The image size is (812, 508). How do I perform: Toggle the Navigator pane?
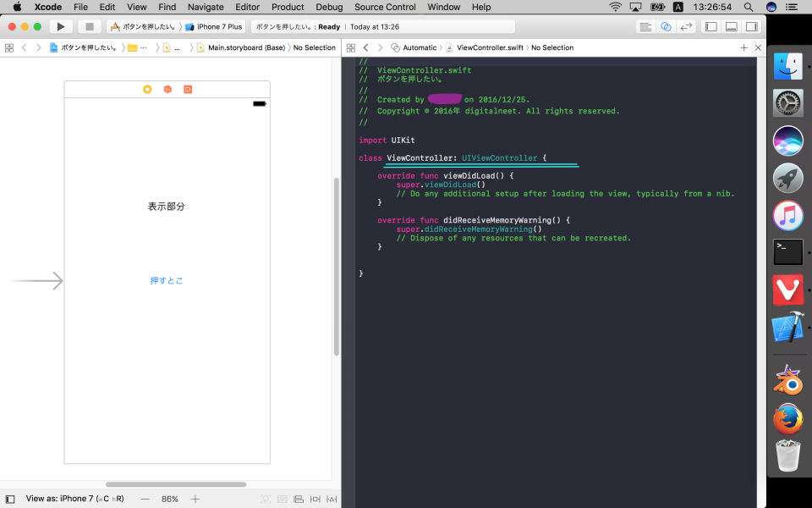(711, 26)
